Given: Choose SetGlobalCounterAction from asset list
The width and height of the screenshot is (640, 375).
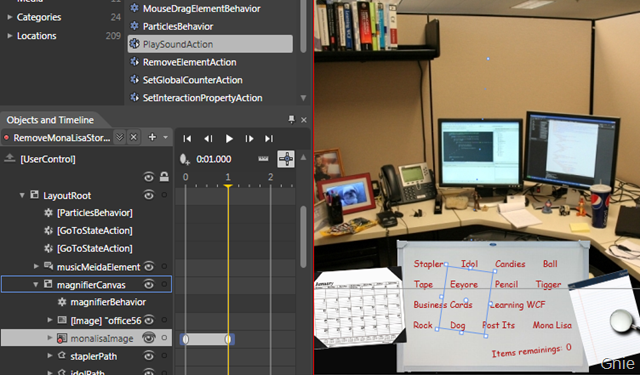Looking at the screenshot, I should 192,80.
